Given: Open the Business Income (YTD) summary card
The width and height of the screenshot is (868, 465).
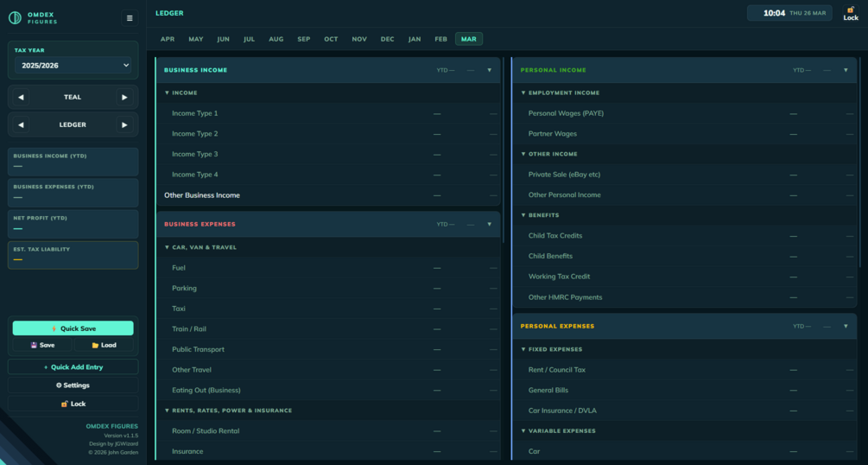Looking at the screenshot, I should [x=73, y=162].
